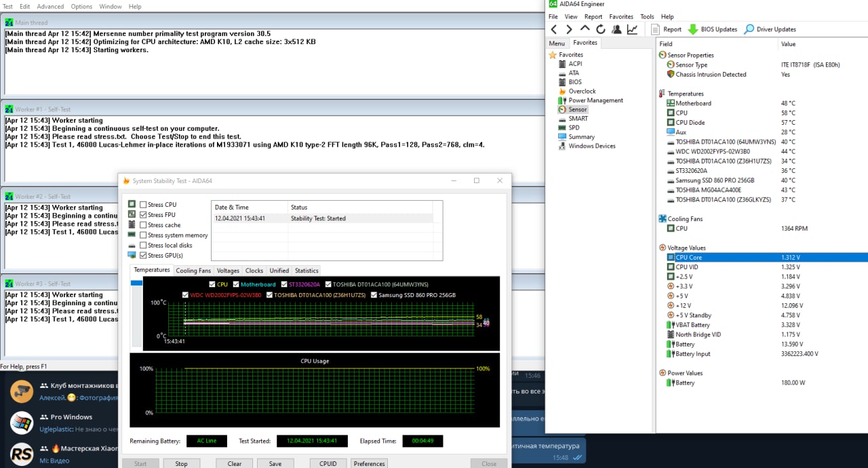Screen dimensions: 868x468
Task: Click the user silhouette toolbar icon
Action: click(x=616, y=29)
